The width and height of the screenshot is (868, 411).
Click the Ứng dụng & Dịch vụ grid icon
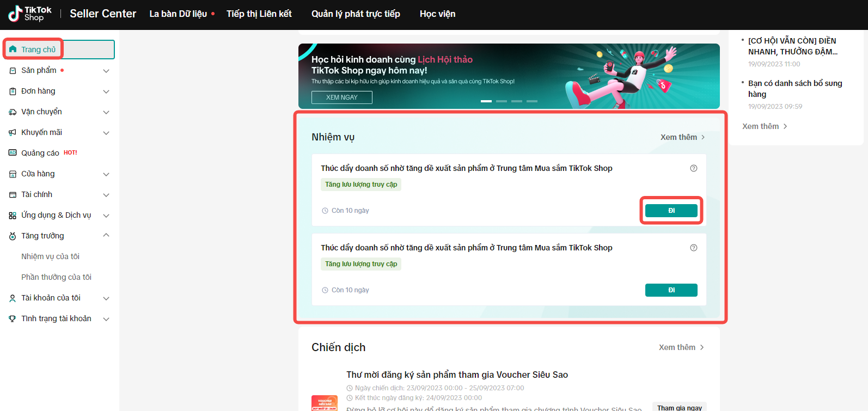[13, 216]
